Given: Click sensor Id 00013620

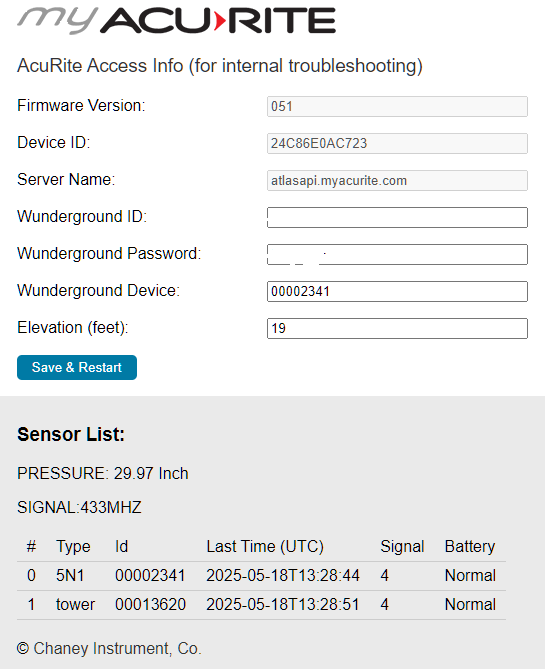Looking at the screenshot, I should (x=150, y=605).
